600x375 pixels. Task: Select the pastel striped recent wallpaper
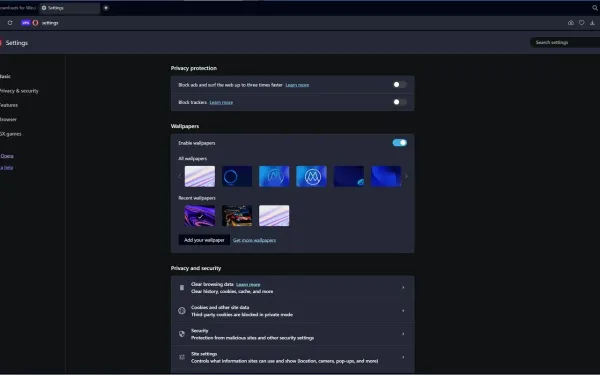(274, 216)
